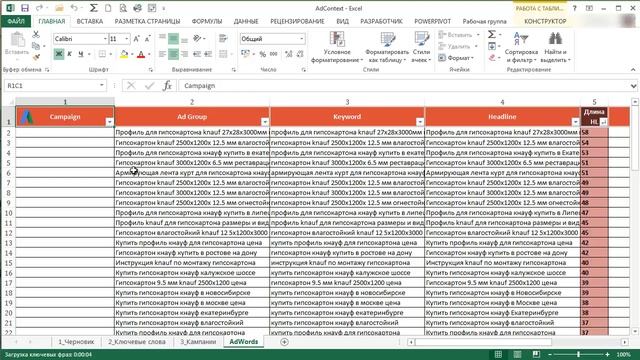This screenshot has width=640, height=360.
Task: Open the borders dropdown
Action: coord(110,54)
